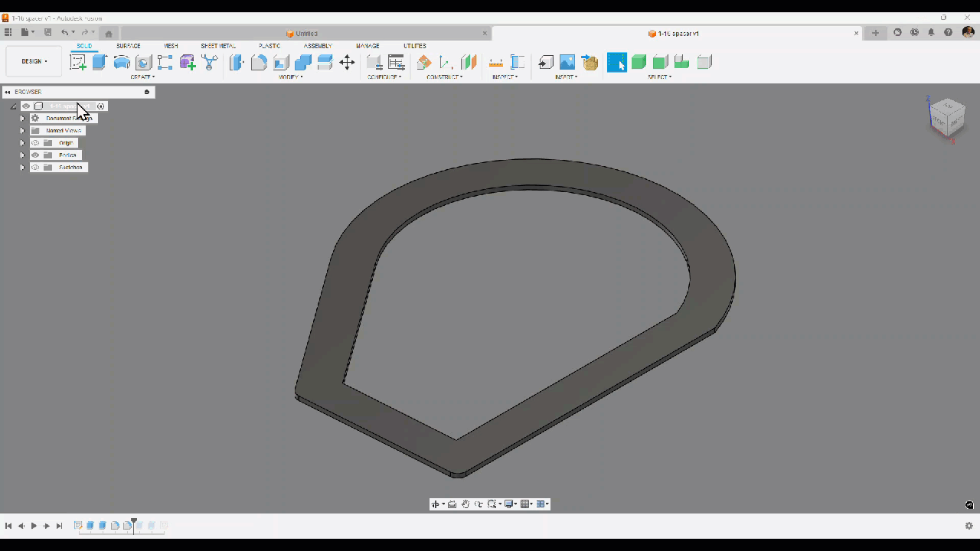980x551 pixels.
Task: Expand the Named Views node
Action: point(22,131)
